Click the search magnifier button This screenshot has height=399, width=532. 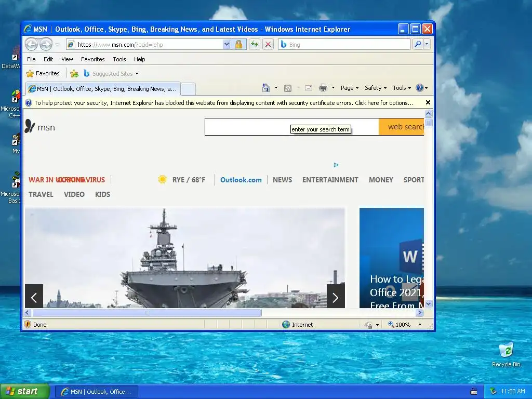tap(418, 44)
